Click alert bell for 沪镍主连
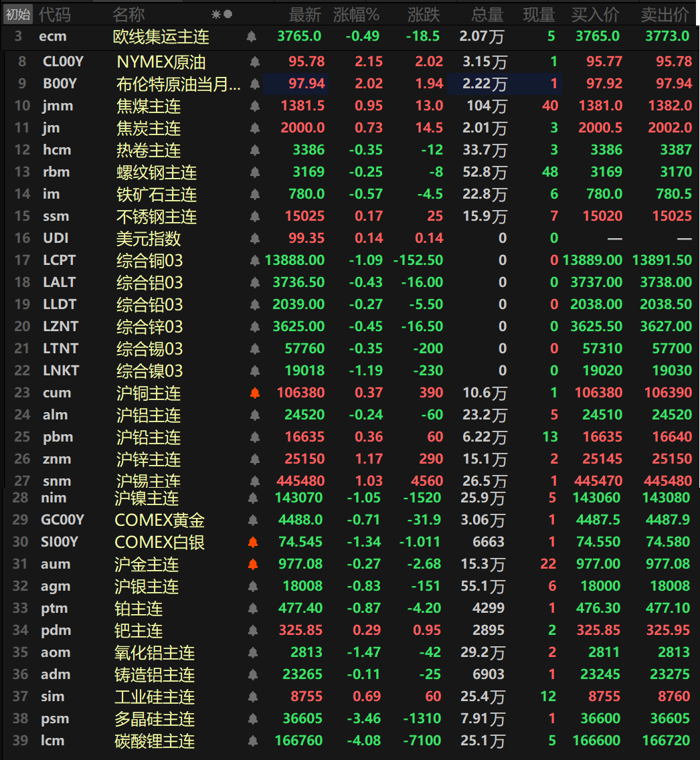 [253, 498]
